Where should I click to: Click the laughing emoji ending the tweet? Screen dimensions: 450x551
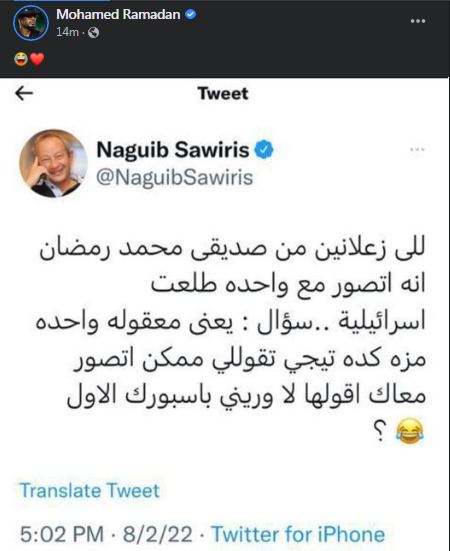point(410,432)
